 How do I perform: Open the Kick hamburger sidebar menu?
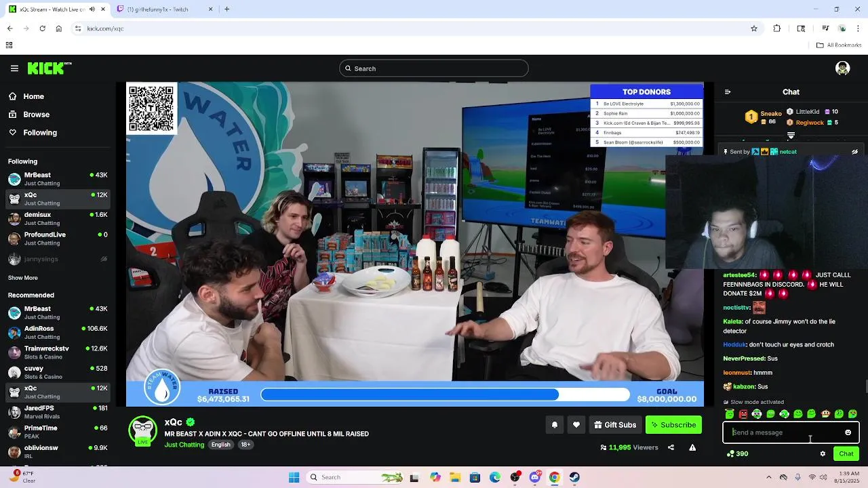[14, 68]
